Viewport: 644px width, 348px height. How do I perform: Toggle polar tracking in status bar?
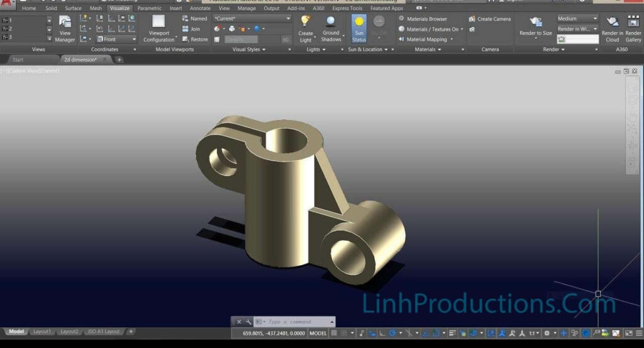coord(392,333)
